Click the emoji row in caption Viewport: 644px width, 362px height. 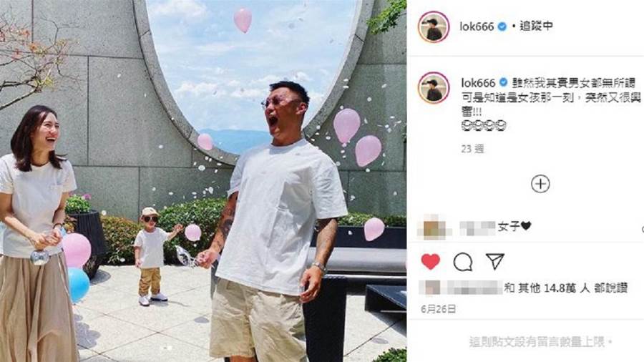pos(484,126)
